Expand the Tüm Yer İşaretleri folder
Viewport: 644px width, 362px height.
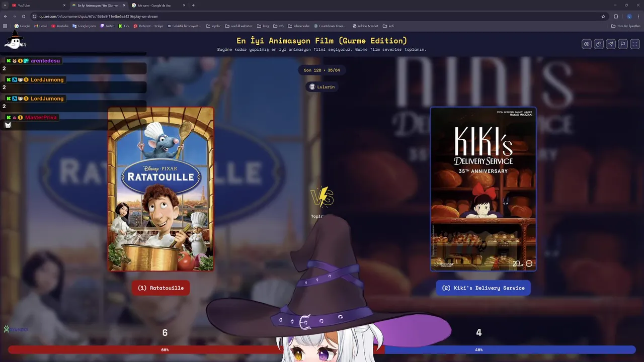[x=625, y=26]
